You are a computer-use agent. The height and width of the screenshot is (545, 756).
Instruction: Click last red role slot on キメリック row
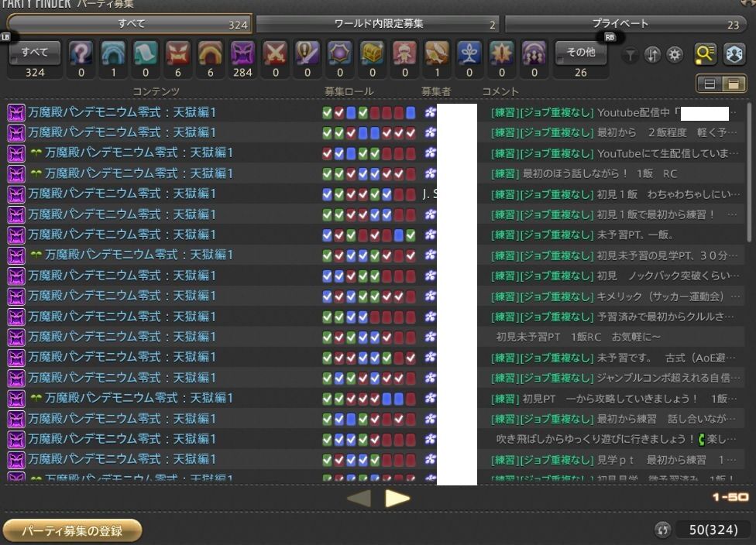[411, 296]
